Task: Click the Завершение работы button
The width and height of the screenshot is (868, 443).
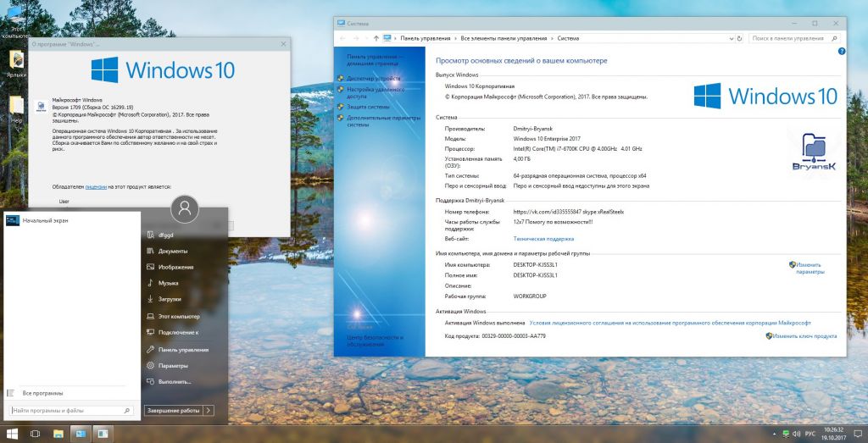Action: tap(173, 410)
